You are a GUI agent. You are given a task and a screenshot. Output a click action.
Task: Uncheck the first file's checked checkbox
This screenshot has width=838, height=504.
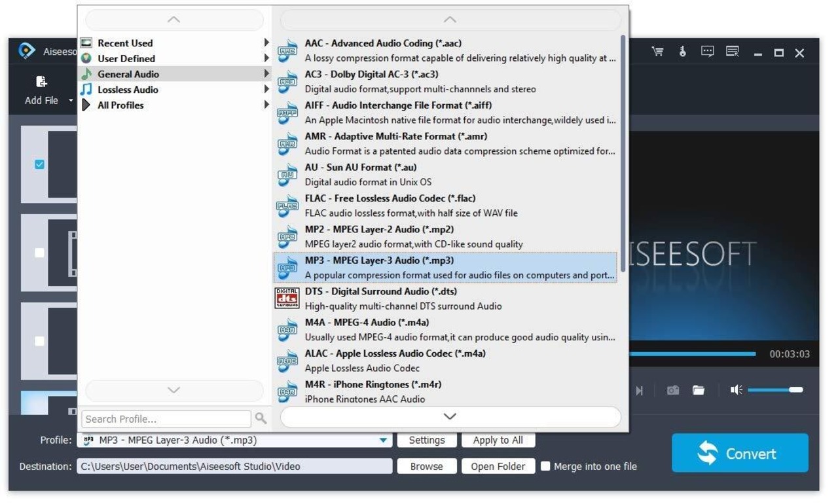pyautogui.click(x=39, y=164)
